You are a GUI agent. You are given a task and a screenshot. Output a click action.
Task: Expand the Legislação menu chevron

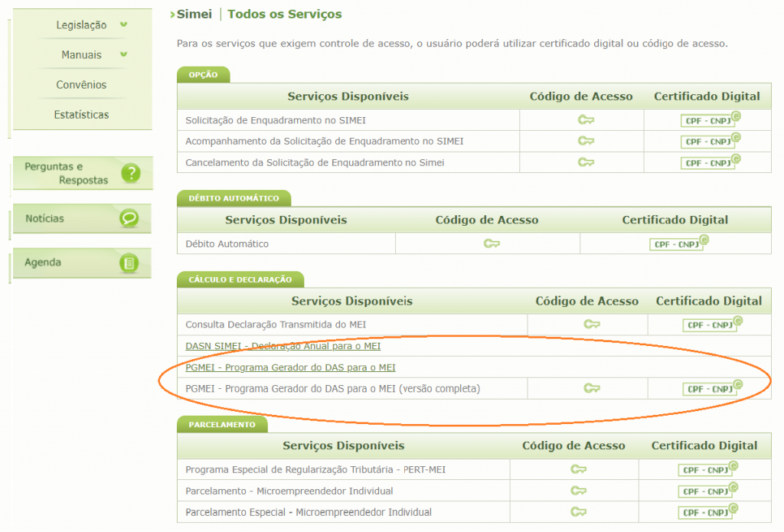(x=123, y=24)
